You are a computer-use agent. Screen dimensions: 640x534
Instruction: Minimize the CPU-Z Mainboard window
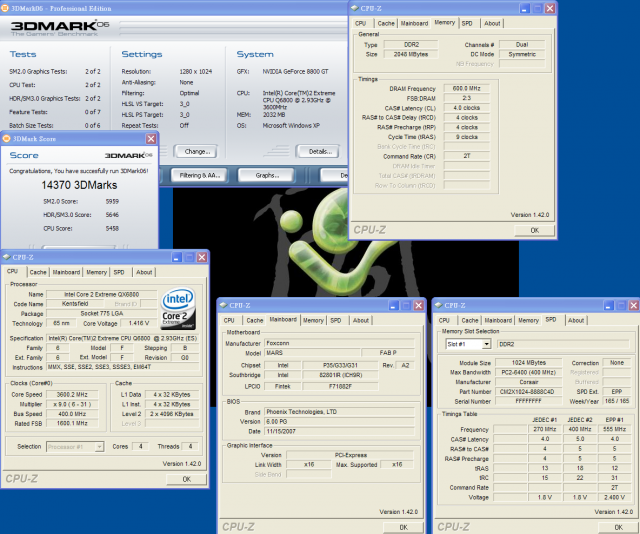393,305
